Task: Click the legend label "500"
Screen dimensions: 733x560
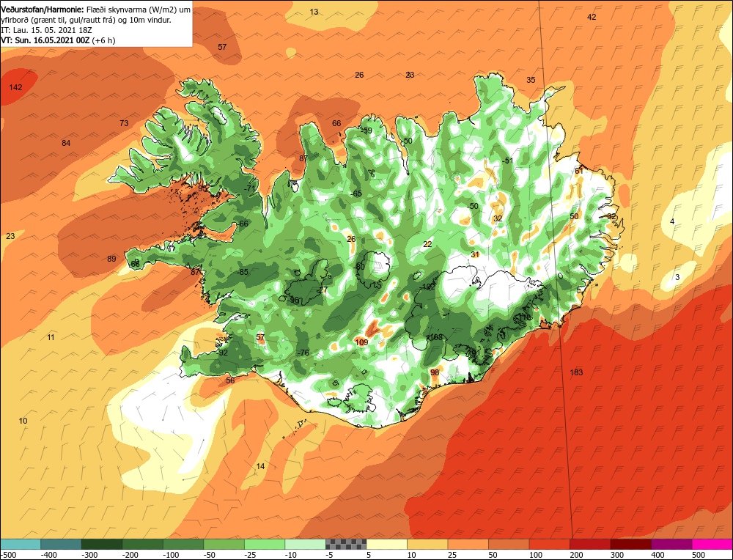Action: [x=698, y=555]
